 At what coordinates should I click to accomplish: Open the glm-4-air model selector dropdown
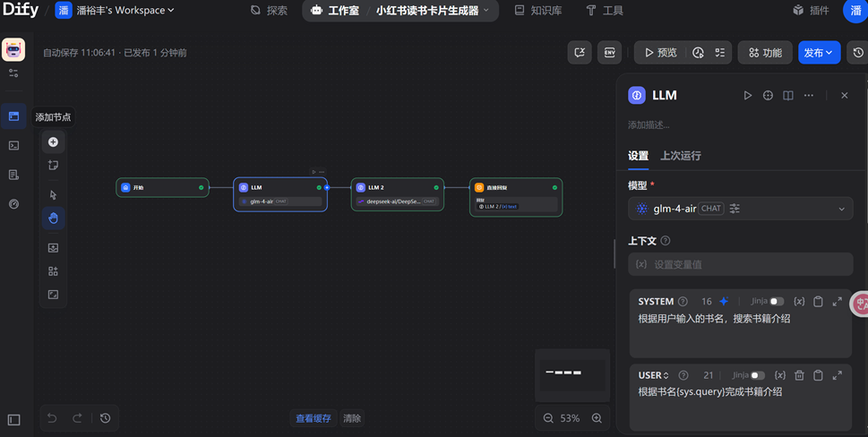[x=740, y=209]
